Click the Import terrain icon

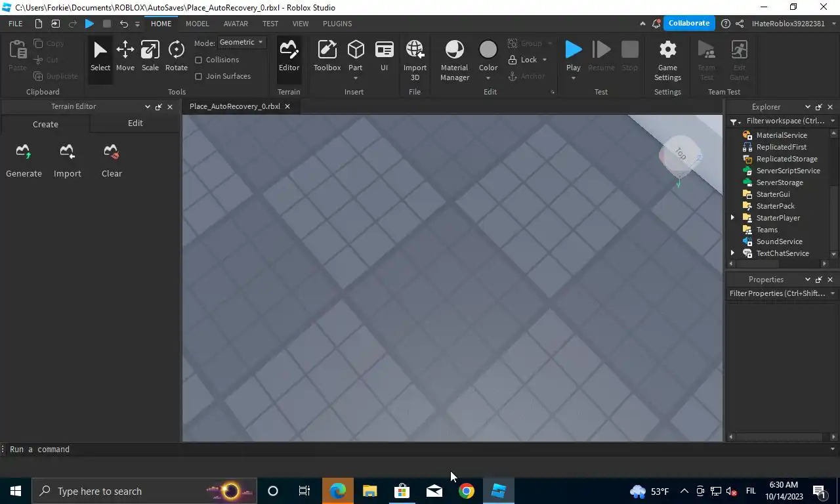pyautogui.click(x=67, y=152)
